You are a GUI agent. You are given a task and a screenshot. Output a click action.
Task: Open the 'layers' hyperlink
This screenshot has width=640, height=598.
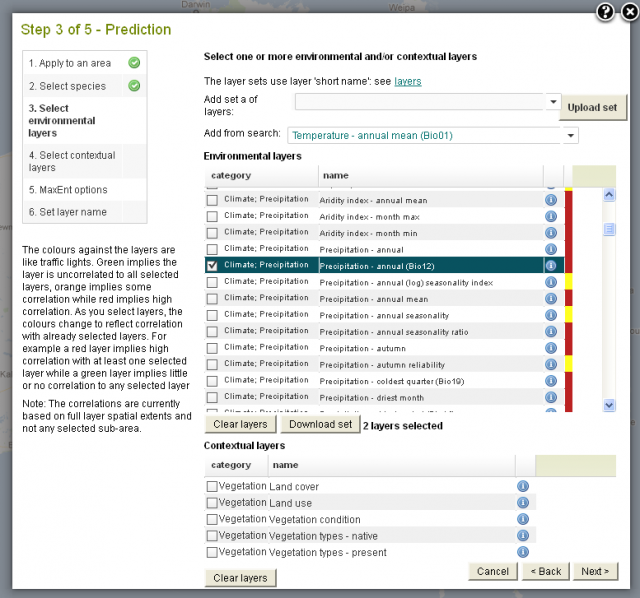408,81
